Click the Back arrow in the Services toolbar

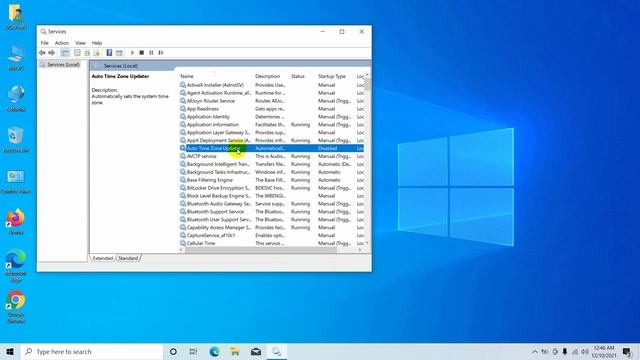click(42, 53)
